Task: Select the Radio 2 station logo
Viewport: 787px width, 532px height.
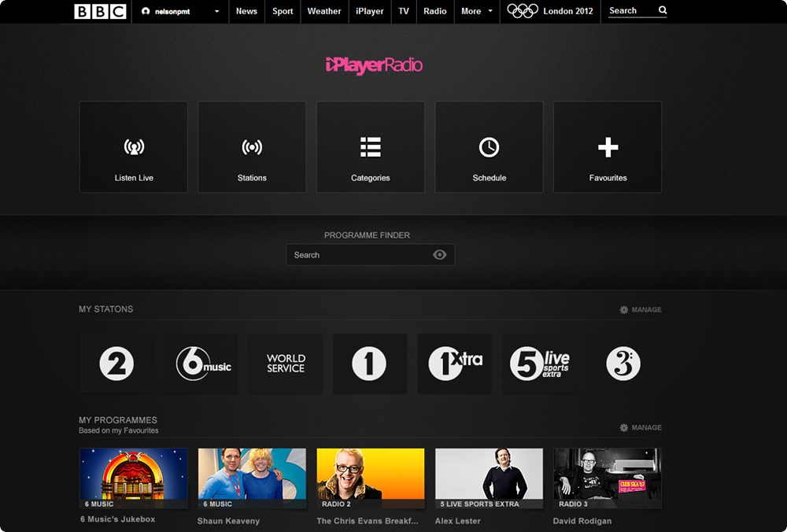Action: point(116,364)
